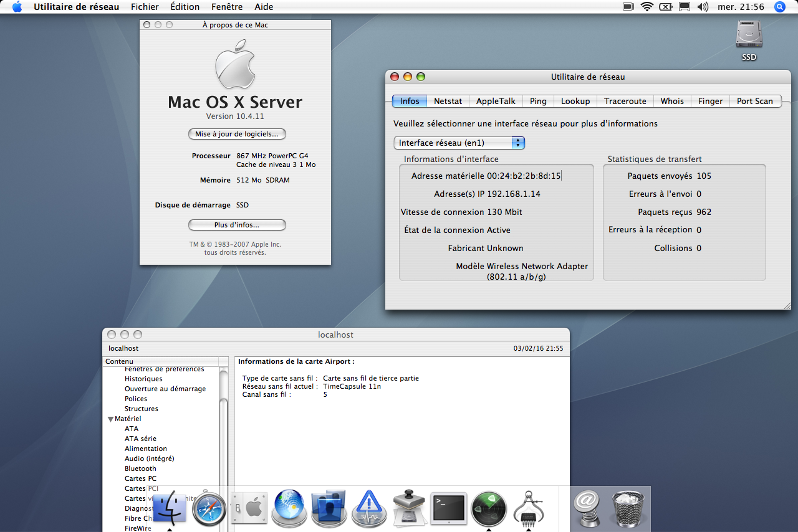
Task: Click the hardware address text field
Action: (x=524, y=176)
